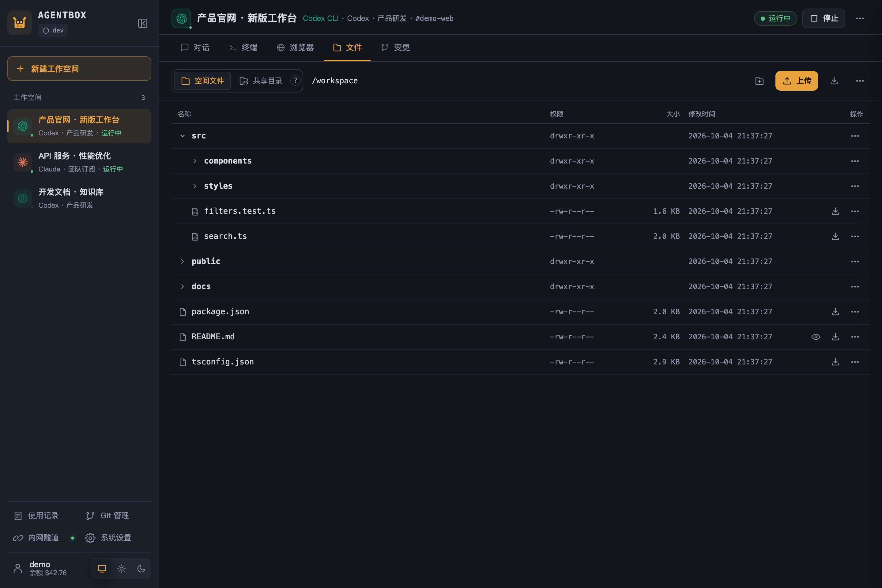Click the /workspace path text
This screenshot has height=588, width=882.
(334, 81)
